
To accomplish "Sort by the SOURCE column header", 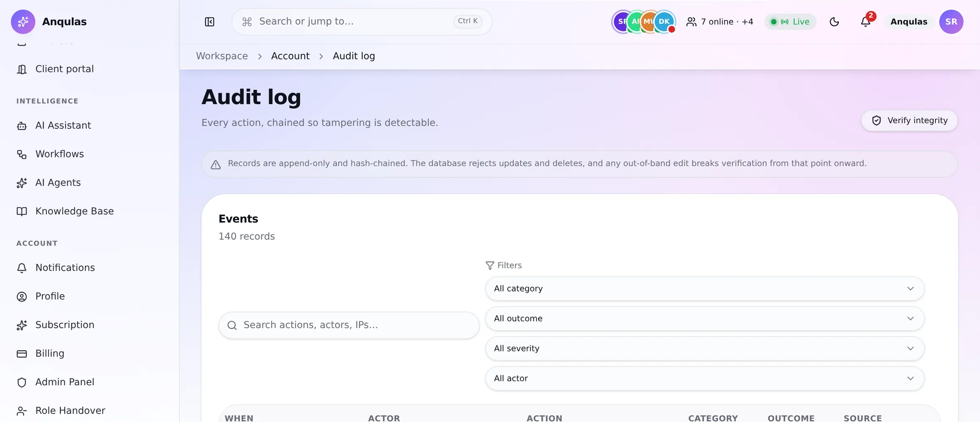I will (862, 418).
